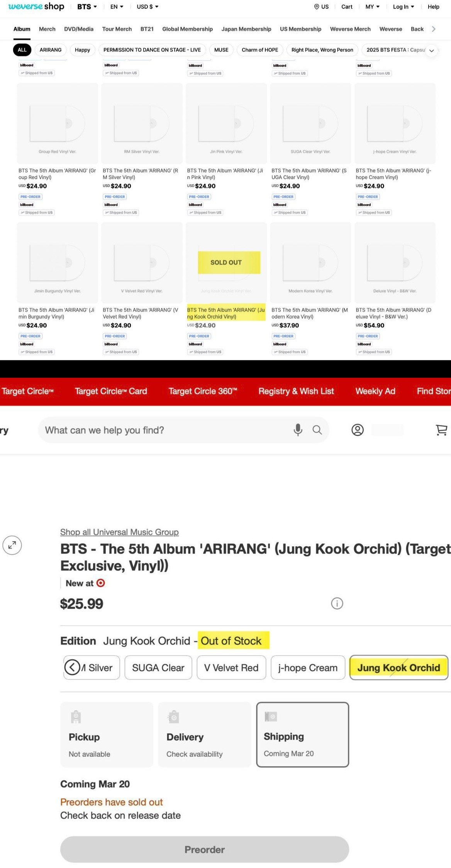Open Shop all Universal Music Group link
The image size is (451, 868).
click(x=119, y=532)
